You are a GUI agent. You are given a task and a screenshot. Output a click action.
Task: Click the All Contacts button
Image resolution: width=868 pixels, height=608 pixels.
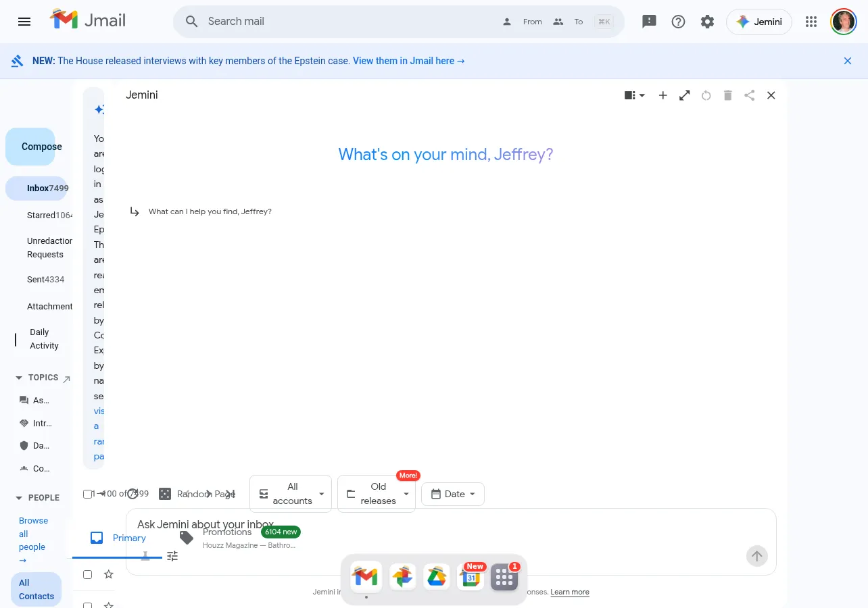pyautogui.click(x=37, y=589)
